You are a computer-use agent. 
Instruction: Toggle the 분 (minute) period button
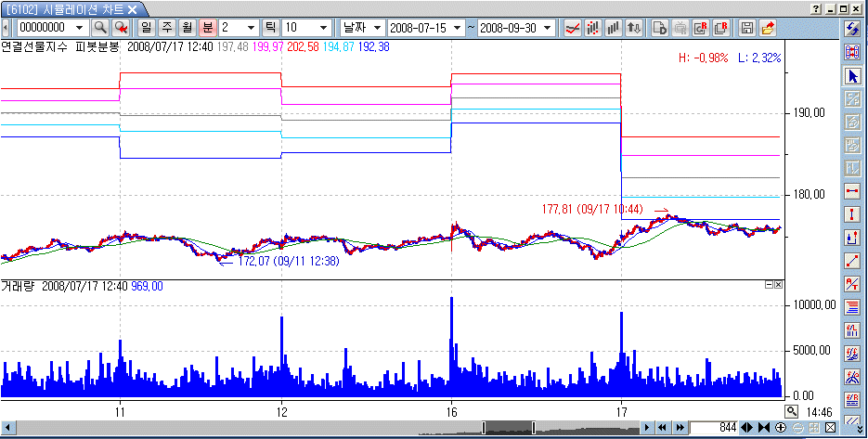pyautogui.click(x=207, y=27)
